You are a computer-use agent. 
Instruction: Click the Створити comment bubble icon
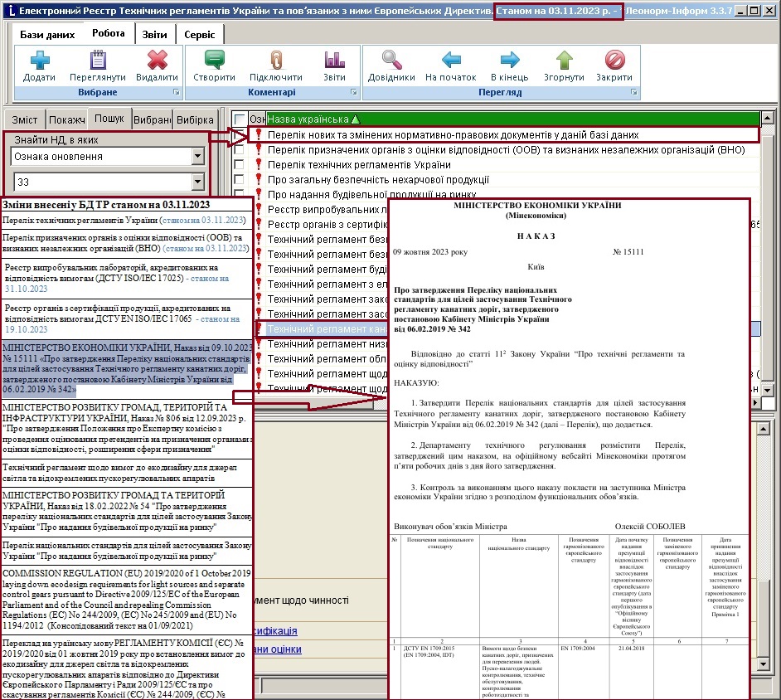click(214, 60)
